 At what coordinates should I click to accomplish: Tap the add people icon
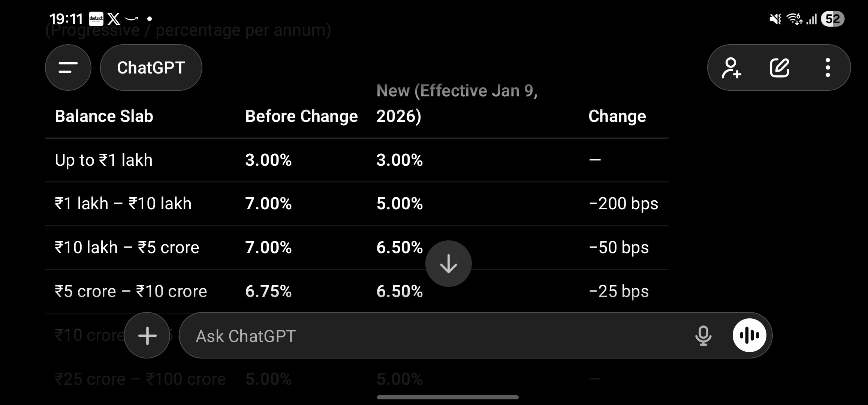(x=731, y=68)
